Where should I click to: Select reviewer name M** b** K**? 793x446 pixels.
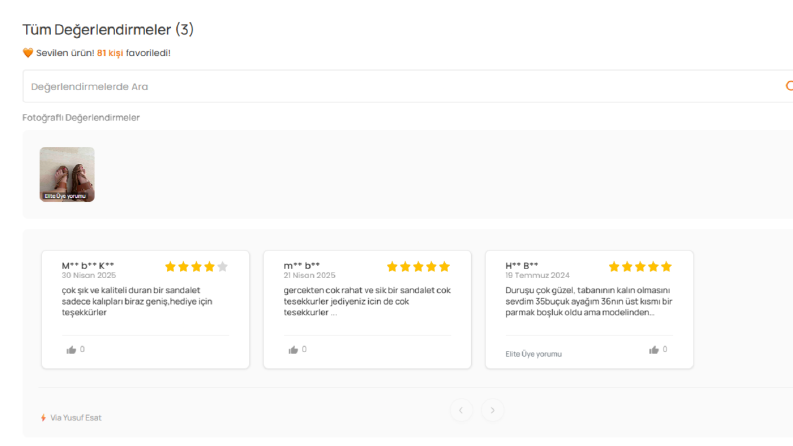(88, 265)
